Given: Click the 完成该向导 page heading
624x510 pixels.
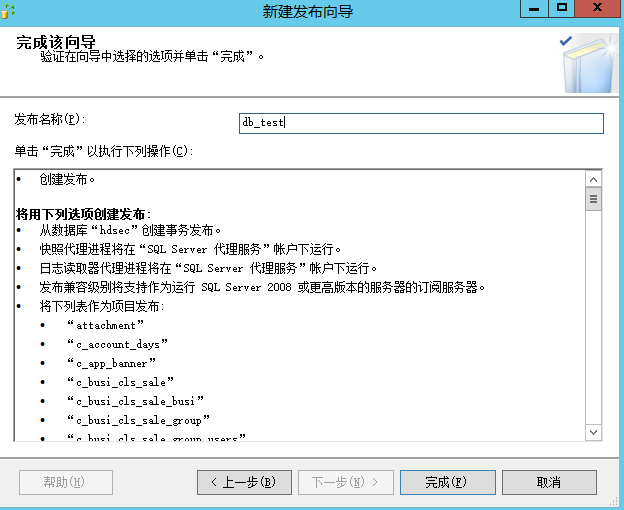Looking at the screenshot, I should (56, 42).
